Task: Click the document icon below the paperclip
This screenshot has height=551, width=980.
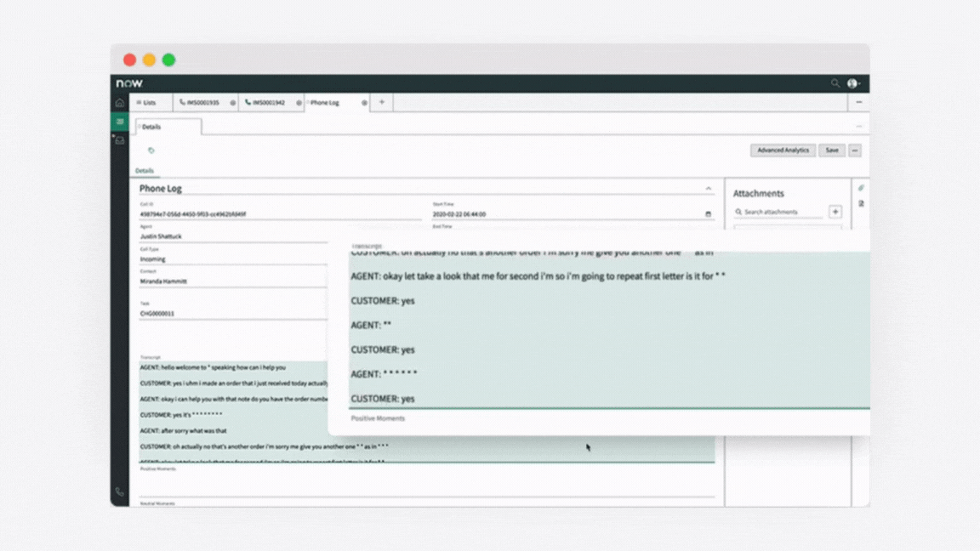Action: tap(861, 204)
